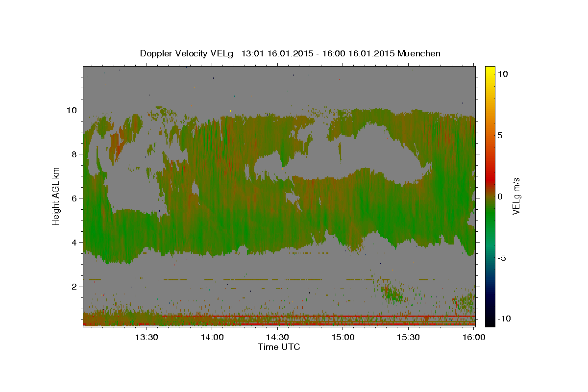Click the 15:30 time tick label

(x=408, y=337)
